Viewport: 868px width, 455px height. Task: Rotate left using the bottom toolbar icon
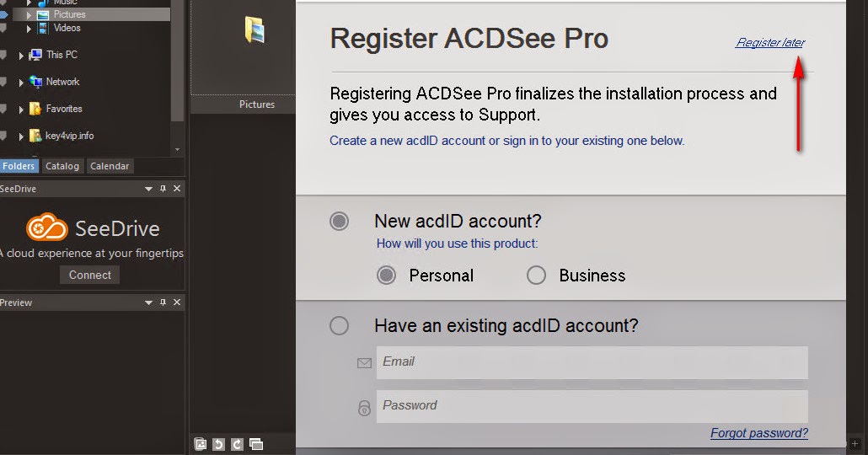pyautogui.click(x=218, y=444)
